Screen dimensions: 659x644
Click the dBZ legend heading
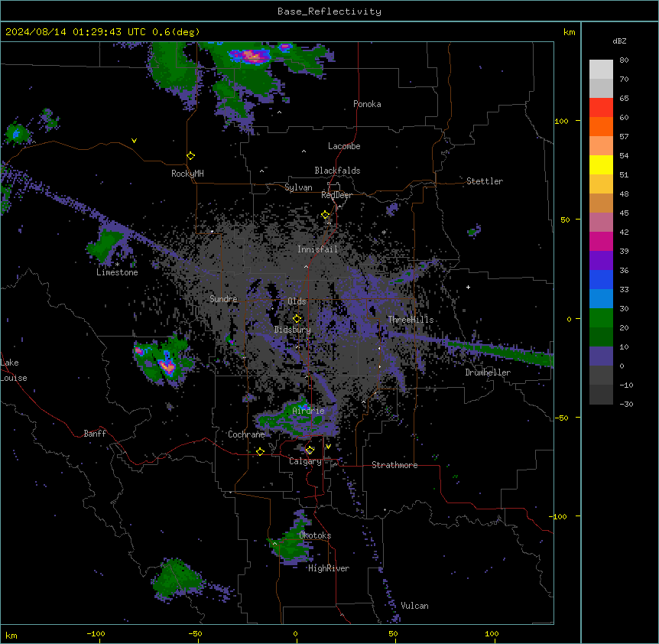point(619,41)
